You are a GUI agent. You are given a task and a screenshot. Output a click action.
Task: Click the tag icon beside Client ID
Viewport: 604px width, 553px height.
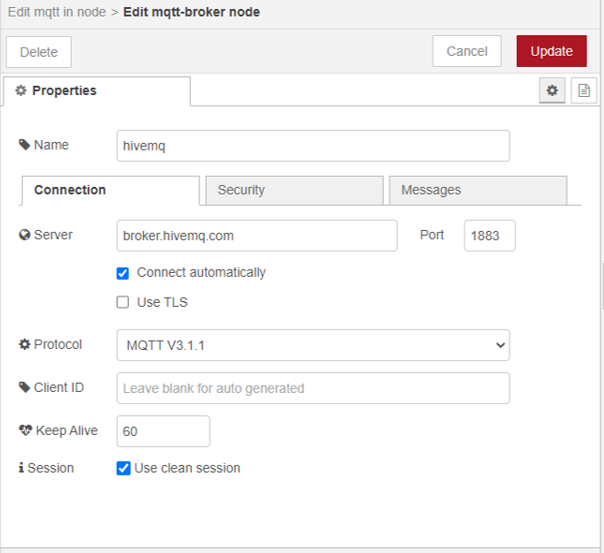(25, 388)
